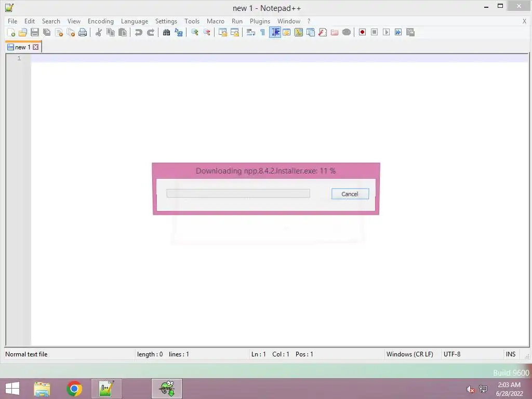532x399 pixels.
Task: Click the Save All toolbar icon
Action: 47,32
